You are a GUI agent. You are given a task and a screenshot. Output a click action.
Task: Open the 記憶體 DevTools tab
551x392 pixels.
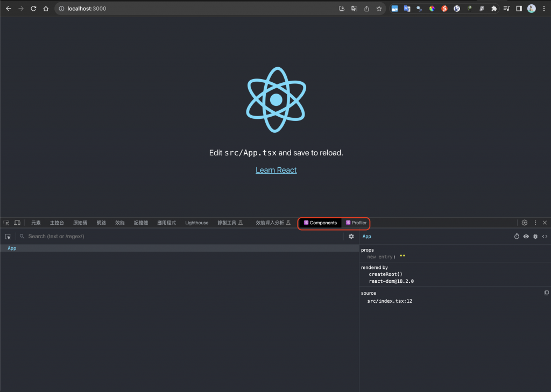click(141, 223)
